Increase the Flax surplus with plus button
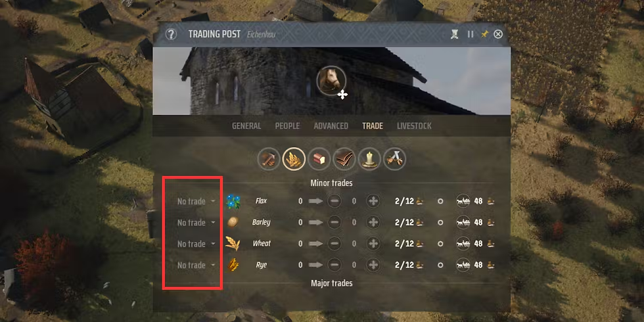This screenshot has height=322, width=644. (373, 201)
